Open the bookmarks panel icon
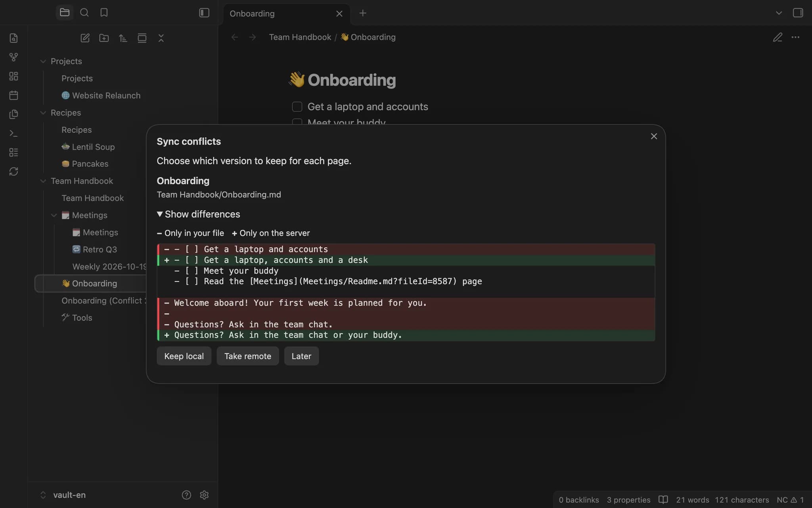 (104, 13)
